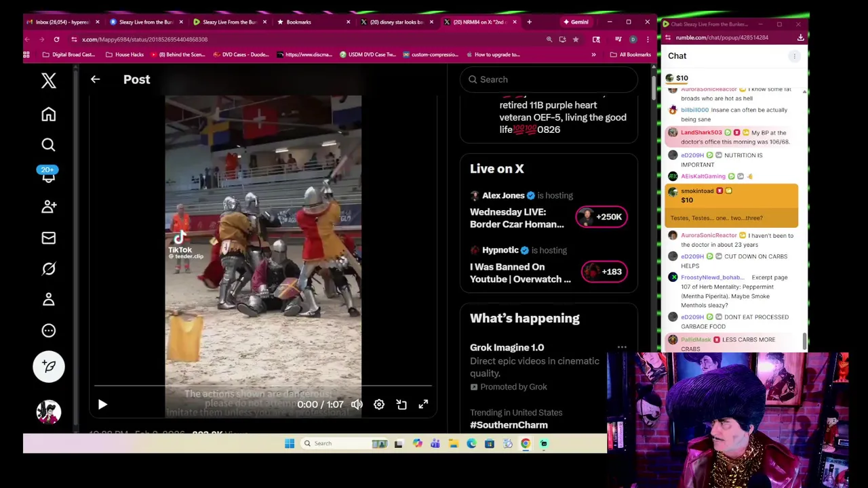Open the Chrome three-dot menu
Viewport: 868px width, 488px height.
click(648, 39)
